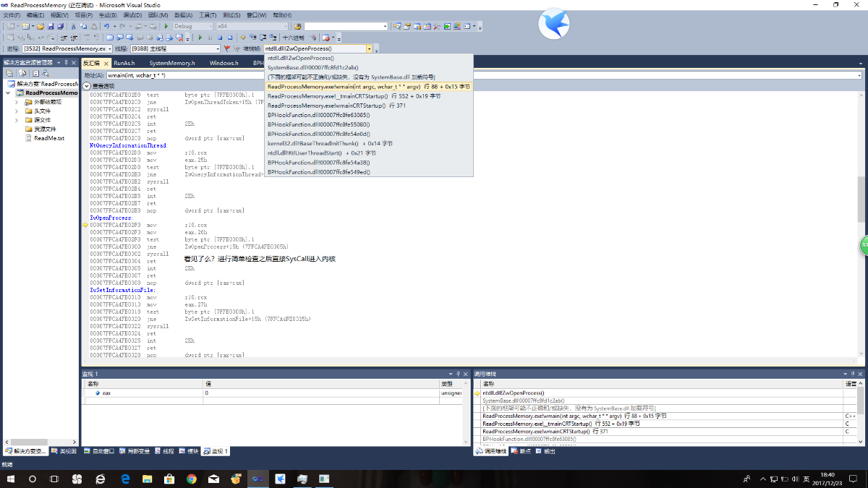Expand the 查看选项 viewing options
Image resolution: width=868 pixels, height=488 pixels.
tap(87, 86)
